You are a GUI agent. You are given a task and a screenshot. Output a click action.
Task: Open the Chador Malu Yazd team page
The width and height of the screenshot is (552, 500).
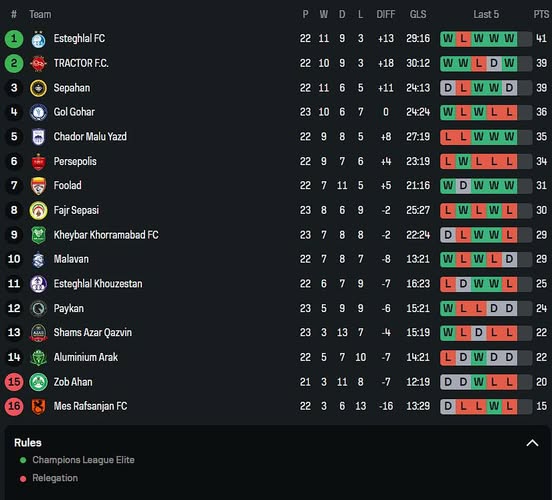90,137
